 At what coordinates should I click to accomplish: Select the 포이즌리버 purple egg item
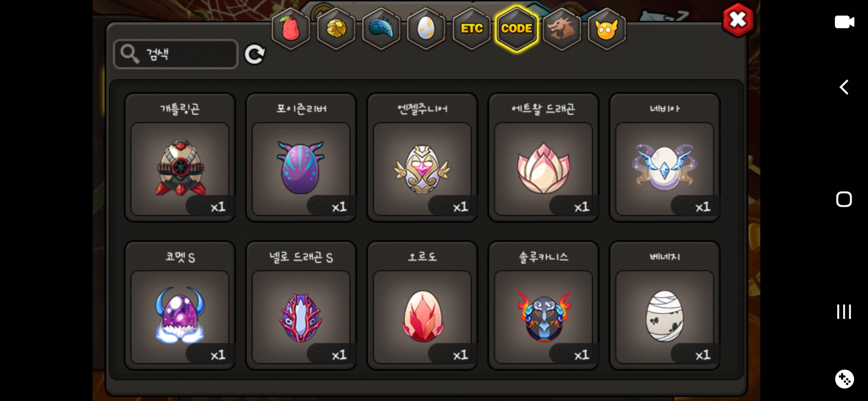(x=301, y=157)
